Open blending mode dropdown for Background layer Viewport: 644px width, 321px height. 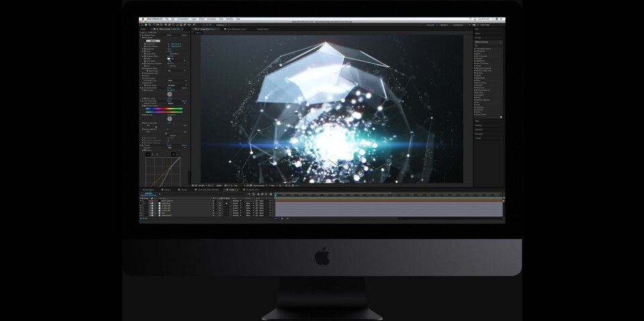pos(237,216)
